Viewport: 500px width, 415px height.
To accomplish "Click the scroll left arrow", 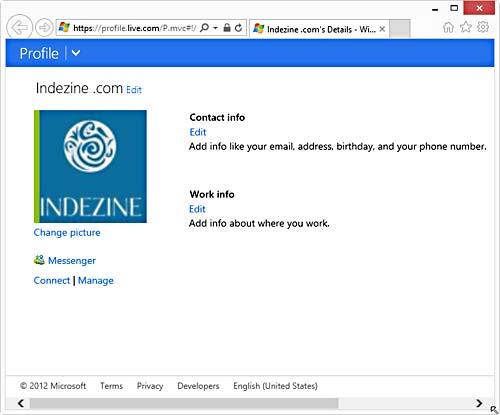I will coord(21,403).
